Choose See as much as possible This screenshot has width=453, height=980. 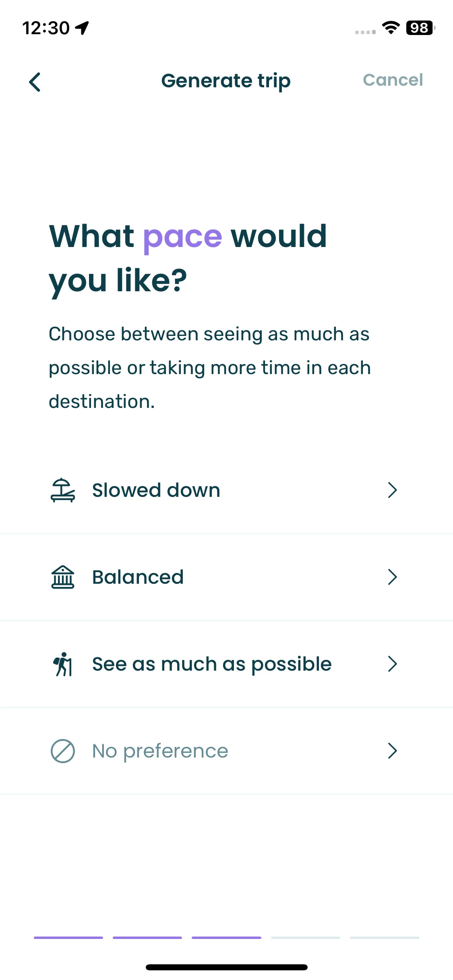click(x=226, y=664)
